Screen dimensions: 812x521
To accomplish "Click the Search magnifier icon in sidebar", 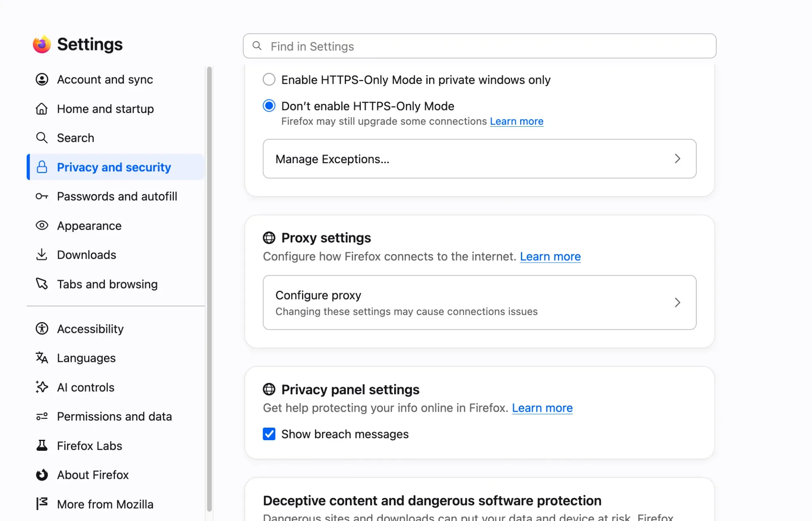I will click(x=42, y=138).
